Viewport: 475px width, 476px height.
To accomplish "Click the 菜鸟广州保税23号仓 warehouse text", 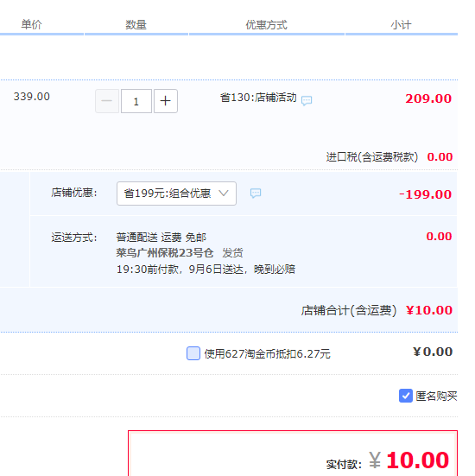I will click(x=165, y=252).
